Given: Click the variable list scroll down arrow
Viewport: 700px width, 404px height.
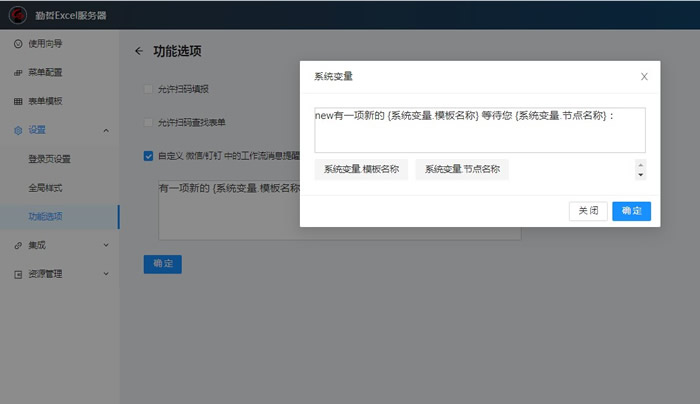Looking at the screenshot, I should (x=640, y=175).
